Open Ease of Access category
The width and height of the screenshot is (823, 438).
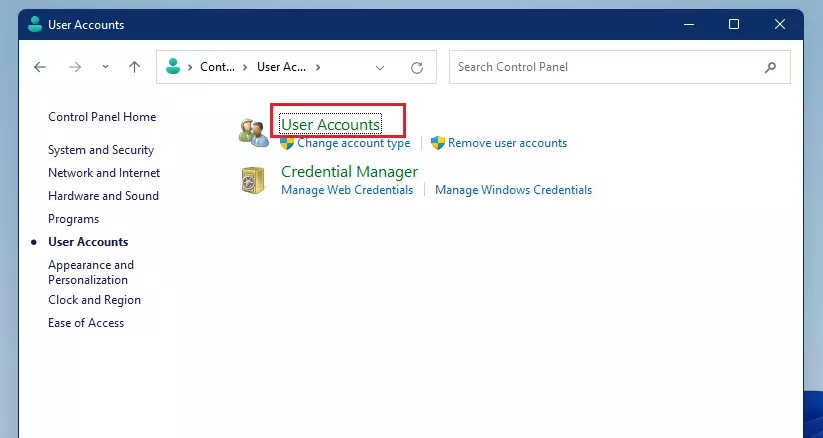pyautogui.click(x=86, y=323)
